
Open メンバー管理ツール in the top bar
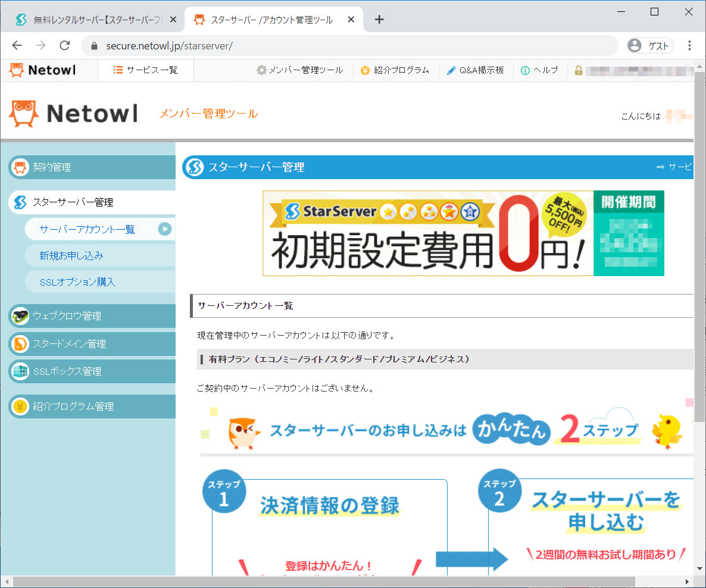[300, 70]
